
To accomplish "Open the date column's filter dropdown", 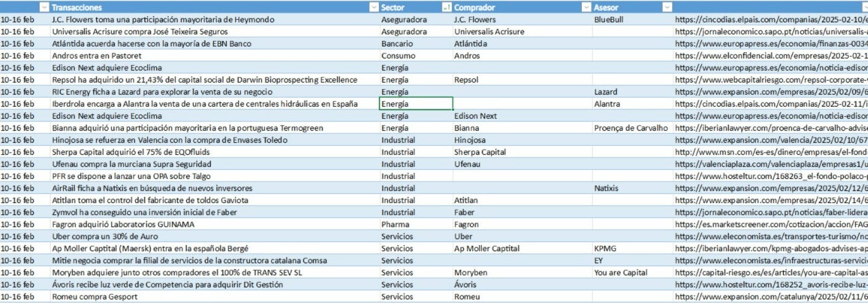I will (x=44, y=7).
